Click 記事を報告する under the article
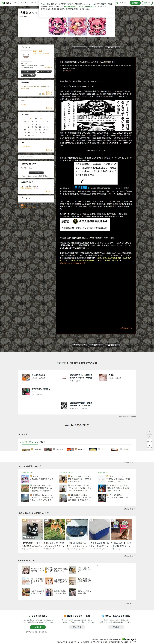This screenshot has width=154, height=644. pos(126,328)
